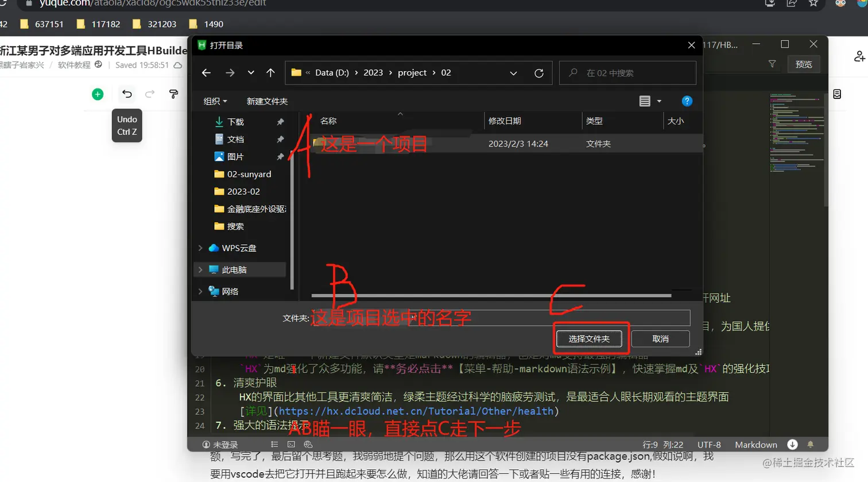Viewport: 868px width, 482px height.
Task: Sort by 名称 column header
Action: 328,121
